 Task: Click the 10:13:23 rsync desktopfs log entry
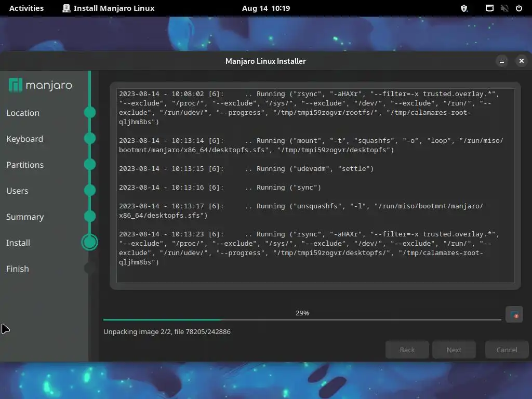(309, 248)
